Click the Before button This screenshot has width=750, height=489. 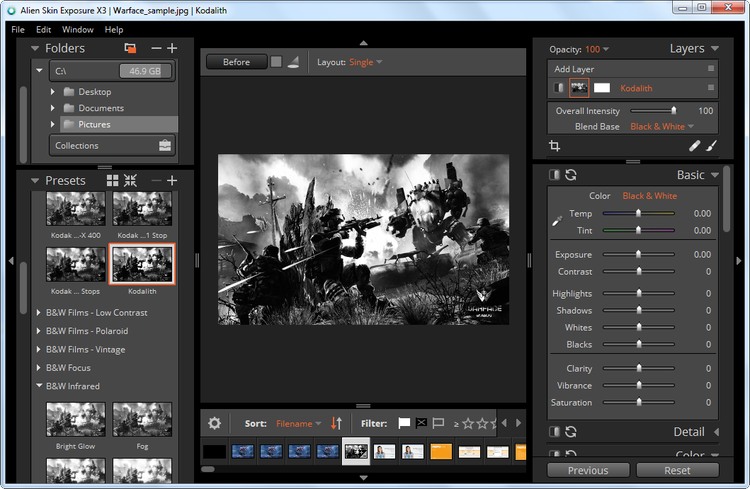click(x=236, y=62)
